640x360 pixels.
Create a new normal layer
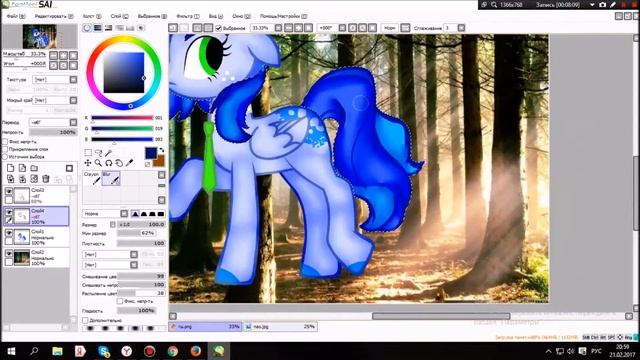pyautogui.click(x=11, y=168)
